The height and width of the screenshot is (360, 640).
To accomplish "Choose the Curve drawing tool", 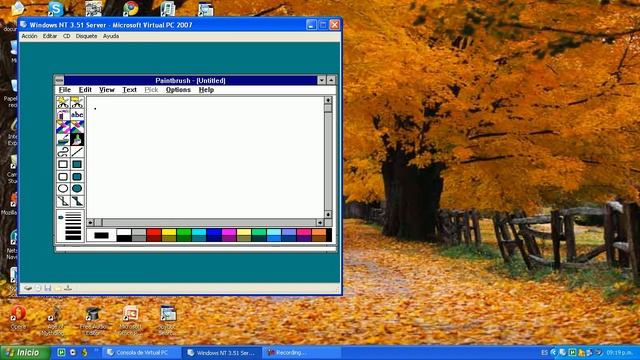I will [x=63, y=152].
